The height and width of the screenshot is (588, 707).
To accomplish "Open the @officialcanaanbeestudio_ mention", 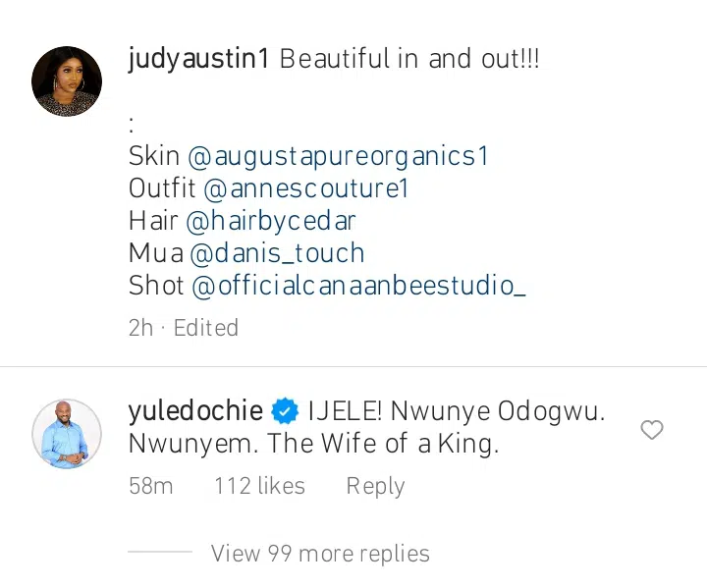I will (358, 286).
